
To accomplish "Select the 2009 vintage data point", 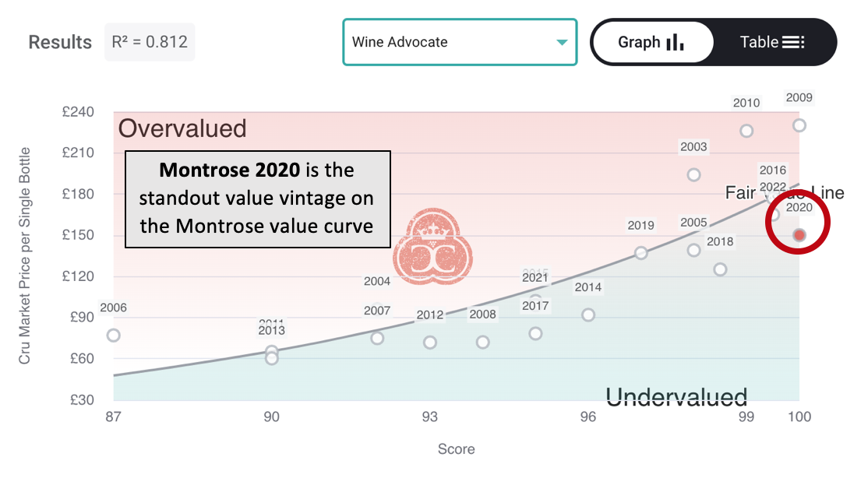I will [799, 125].
